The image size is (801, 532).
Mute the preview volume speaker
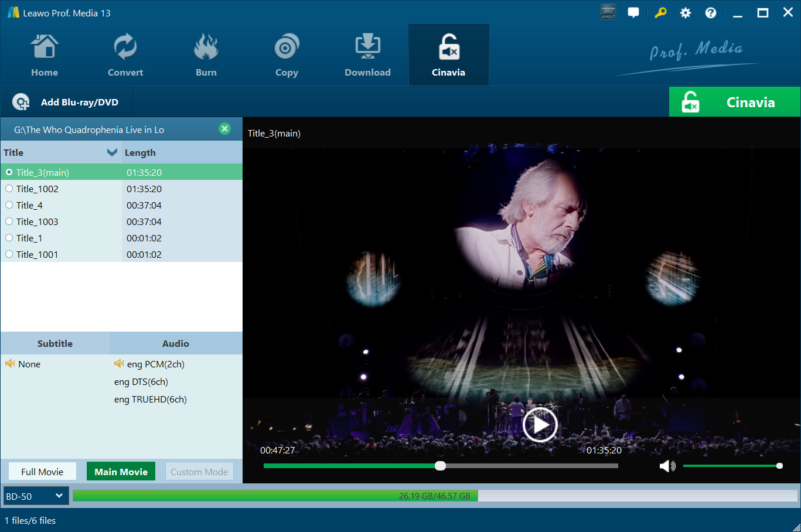[x=667, y=466]
